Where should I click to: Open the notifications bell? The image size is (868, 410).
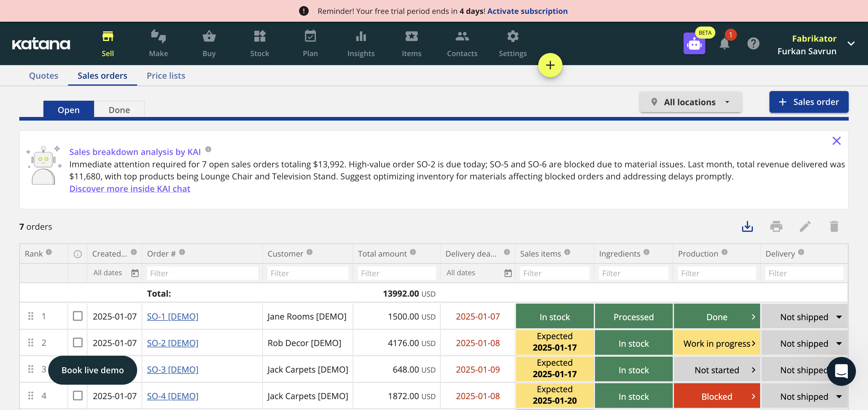click(x=724, y=44)
